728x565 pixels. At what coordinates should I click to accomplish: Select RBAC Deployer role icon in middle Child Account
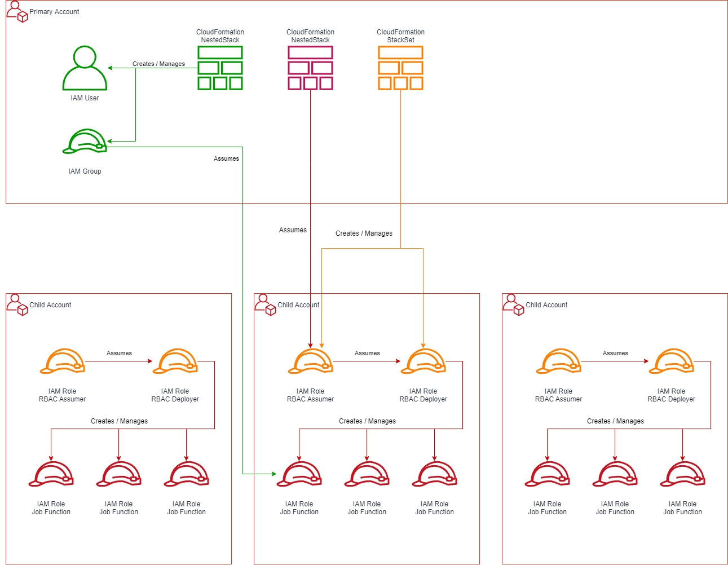(423, 361)
